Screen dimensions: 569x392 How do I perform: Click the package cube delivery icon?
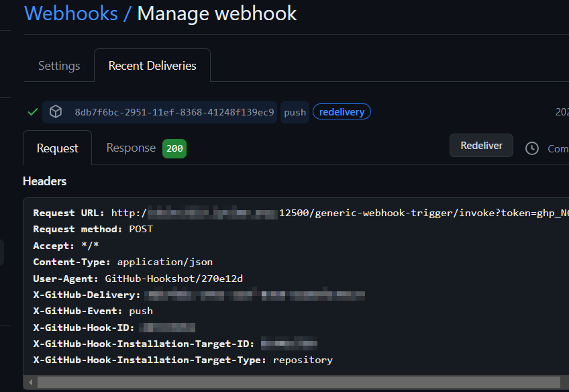[x=56, y=111]
